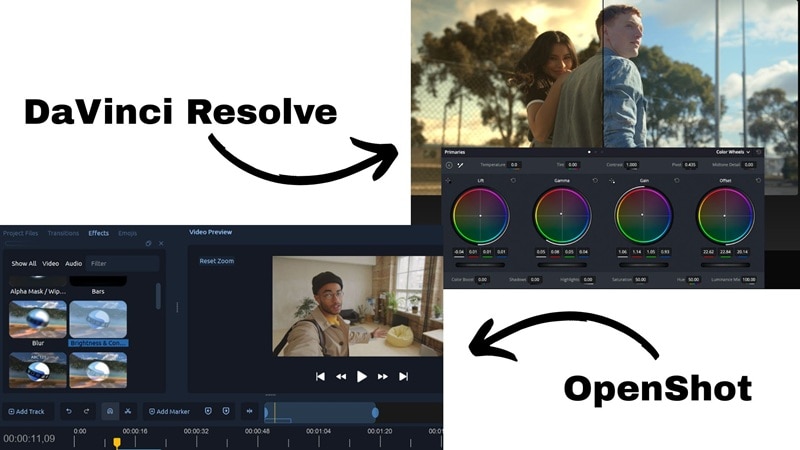Click the Temperature value field
Image resolution: width=800 pixels, height=450 pixels.
(514, 165)
